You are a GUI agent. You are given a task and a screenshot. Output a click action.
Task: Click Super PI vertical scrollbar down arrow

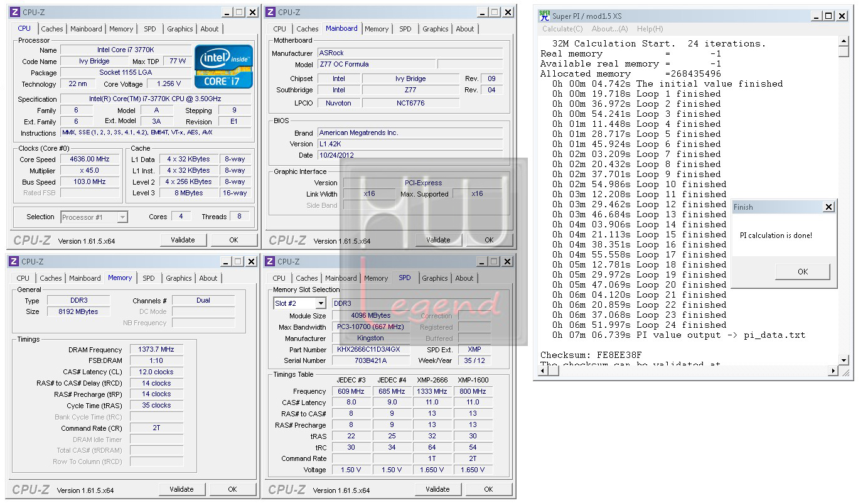pos(844,360)
